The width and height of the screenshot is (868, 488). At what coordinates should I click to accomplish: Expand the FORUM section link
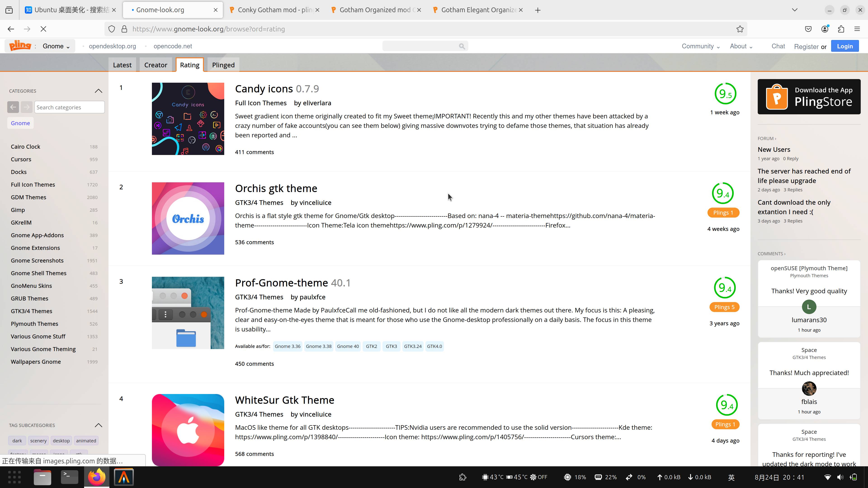767,138
